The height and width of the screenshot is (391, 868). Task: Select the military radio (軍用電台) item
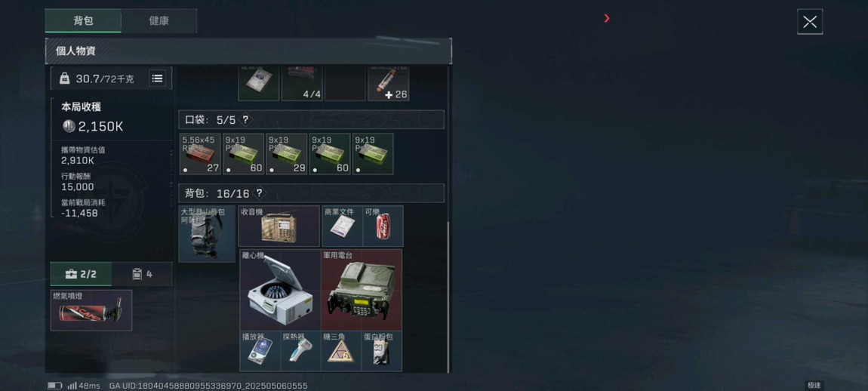tap(362, 290)
